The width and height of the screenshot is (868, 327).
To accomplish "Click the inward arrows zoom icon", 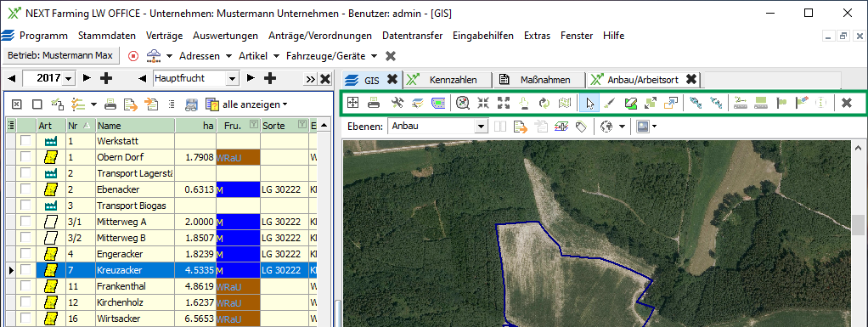I will click(483, 103).
